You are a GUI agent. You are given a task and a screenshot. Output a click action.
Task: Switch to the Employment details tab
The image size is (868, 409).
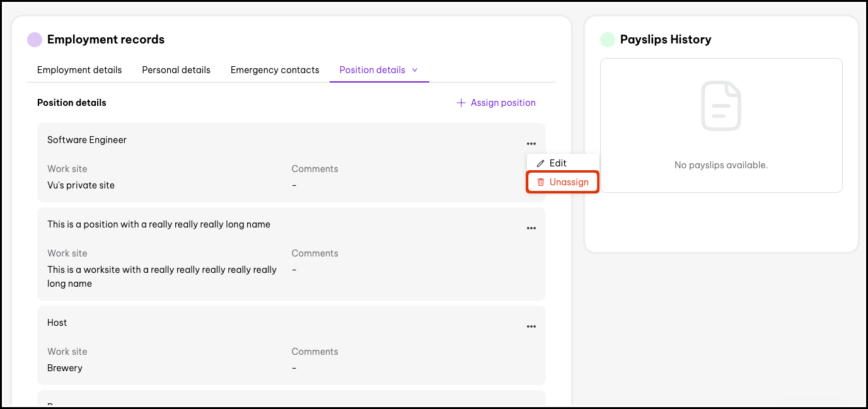[79, 70]
